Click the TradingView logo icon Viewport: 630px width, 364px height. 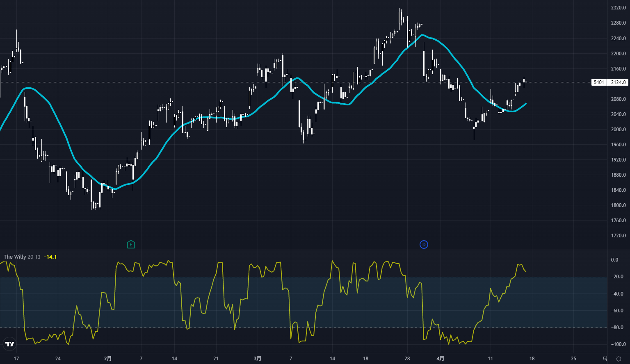9,344
